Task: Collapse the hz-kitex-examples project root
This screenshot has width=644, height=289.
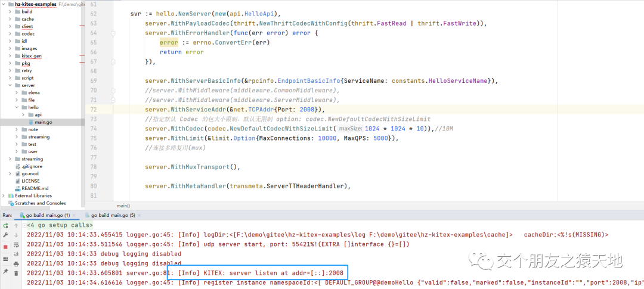Action: (x=4, y=4)
